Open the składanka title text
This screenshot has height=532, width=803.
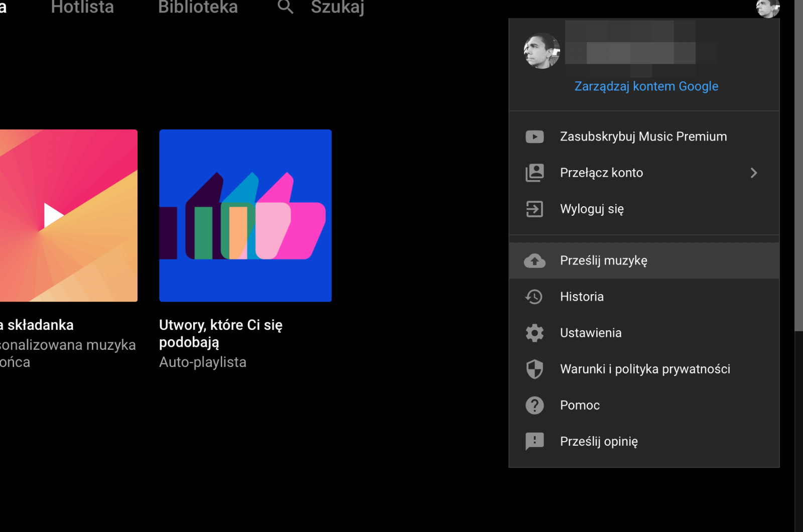point(37,325)
